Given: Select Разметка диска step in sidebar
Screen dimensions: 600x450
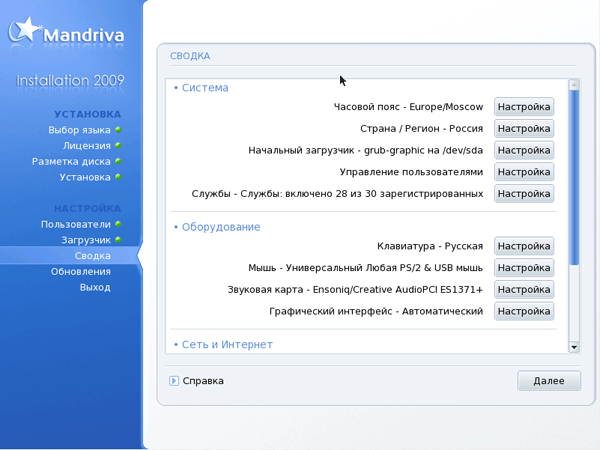Looking at the screenshot, I should pos(71,161).
